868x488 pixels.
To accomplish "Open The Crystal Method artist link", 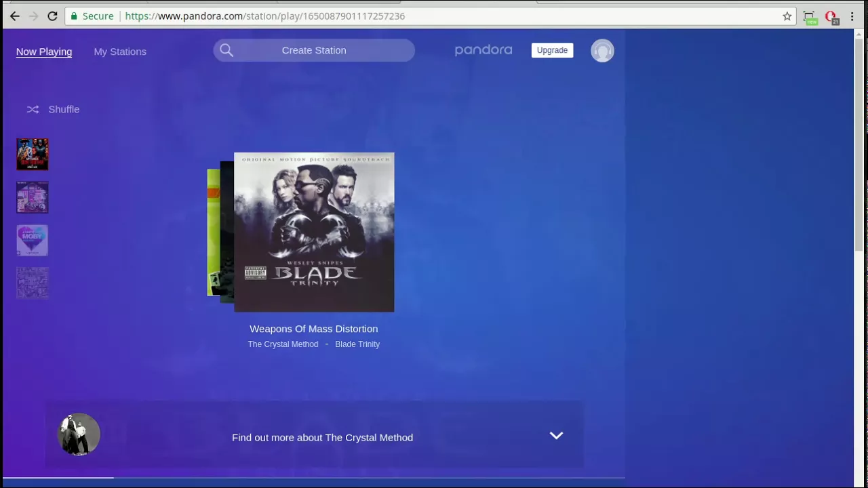I will 283,344.
